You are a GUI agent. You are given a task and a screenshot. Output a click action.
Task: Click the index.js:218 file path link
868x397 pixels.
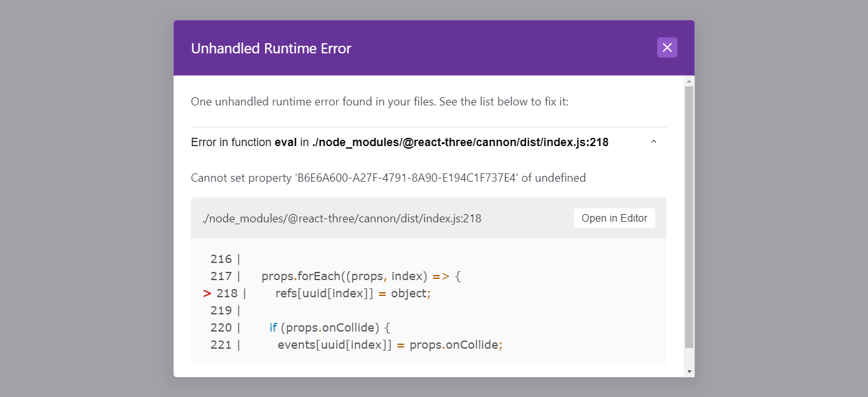point(341,218)
